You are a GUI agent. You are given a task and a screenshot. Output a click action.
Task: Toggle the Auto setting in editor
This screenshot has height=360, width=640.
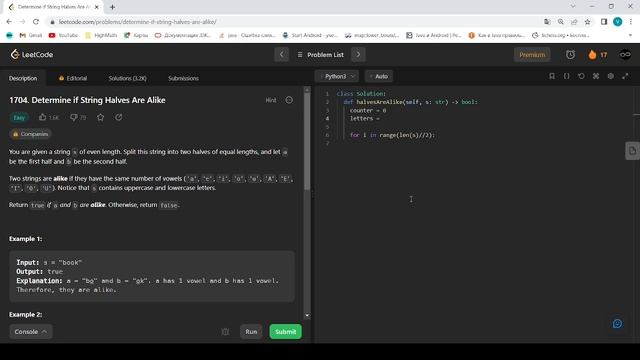point(379,76)
